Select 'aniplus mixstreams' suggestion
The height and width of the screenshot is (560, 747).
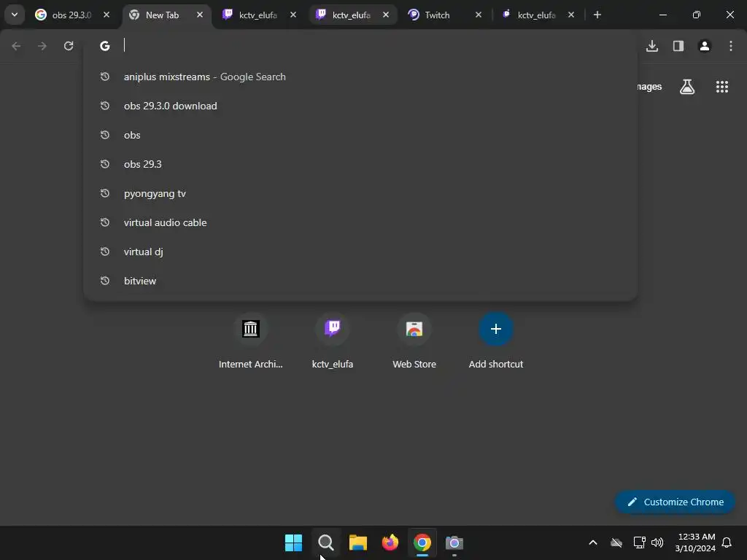[x=360, y=77]
